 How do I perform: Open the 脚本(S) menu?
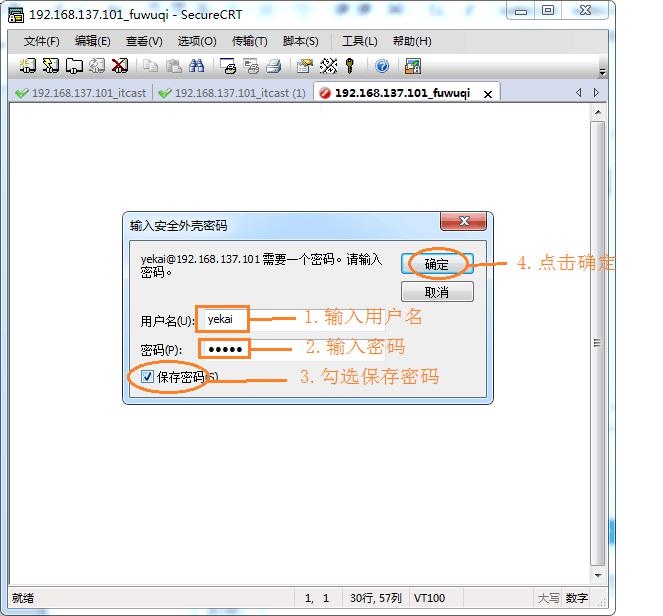301,41
